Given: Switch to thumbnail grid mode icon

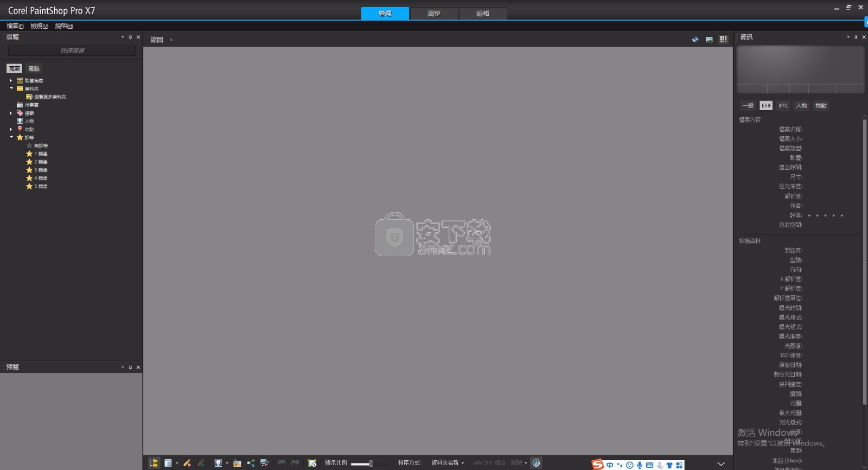Looking at the screenshot, I should 723,40.
